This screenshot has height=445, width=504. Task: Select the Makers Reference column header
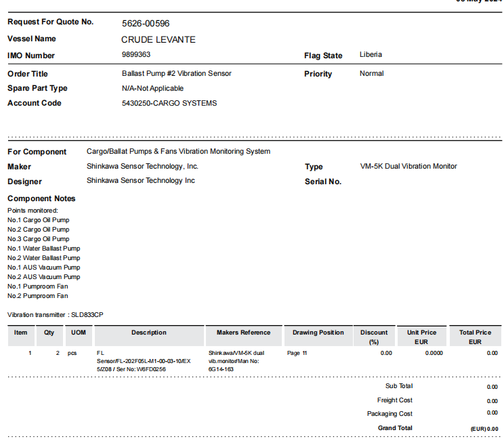(x=243, y=333)
